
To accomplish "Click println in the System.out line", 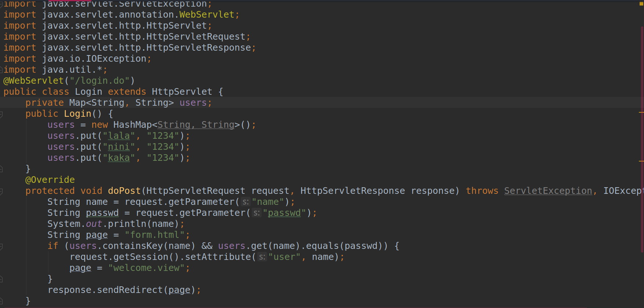I will pos(127,224).
